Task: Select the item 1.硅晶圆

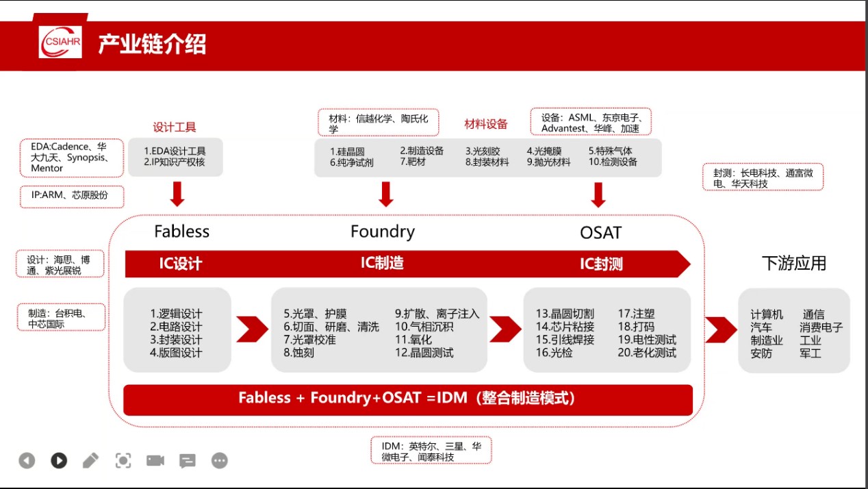Action: click(x=347, y=151)
